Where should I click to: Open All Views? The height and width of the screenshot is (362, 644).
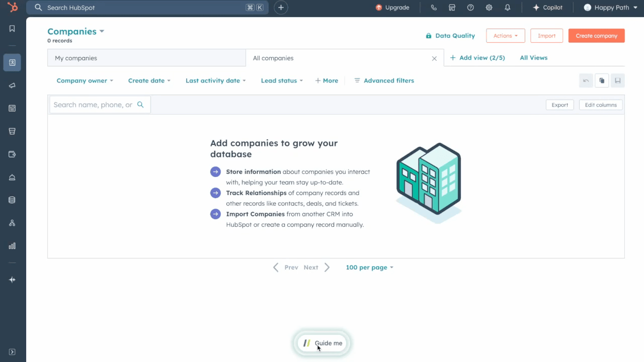pos(534,58)
